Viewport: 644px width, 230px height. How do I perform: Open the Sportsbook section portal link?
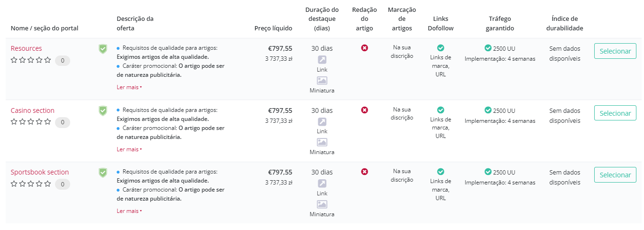(40, 172)
